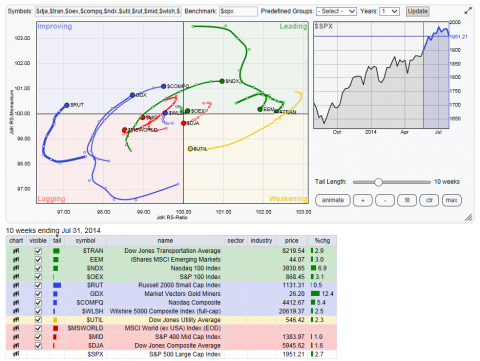The image size is (480, 361).
Task: Focus the Symbols input field
Action: click(108, 11)
